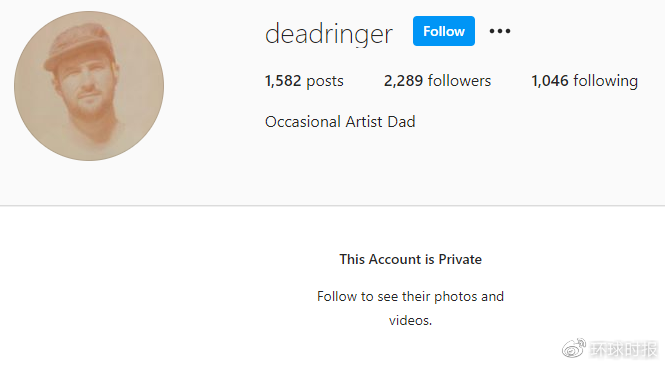
Task: Open the three-dot options menu
Action: pyautogui.click(x=500, y=31)
